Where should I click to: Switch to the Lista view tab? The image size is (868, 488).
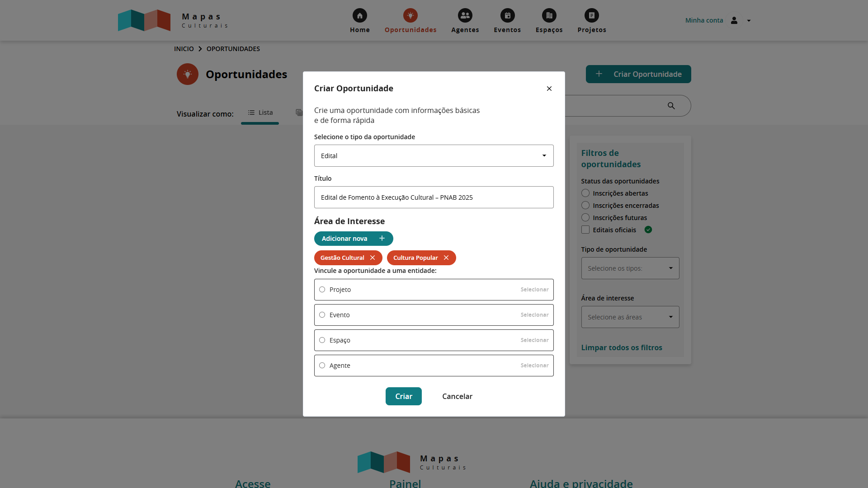pos(260,113)
